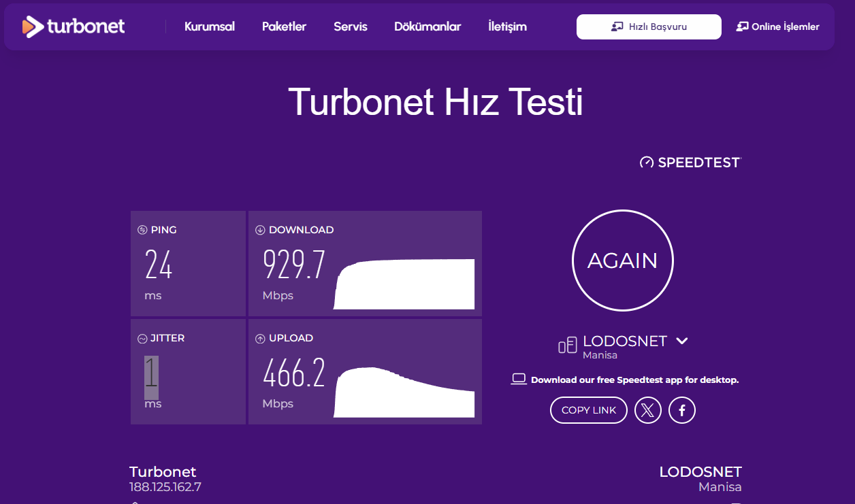Image resolution: width=855 pixels, height=504 pixels.
Task: Click the download speed graph
Action: [x=404, y=284]
